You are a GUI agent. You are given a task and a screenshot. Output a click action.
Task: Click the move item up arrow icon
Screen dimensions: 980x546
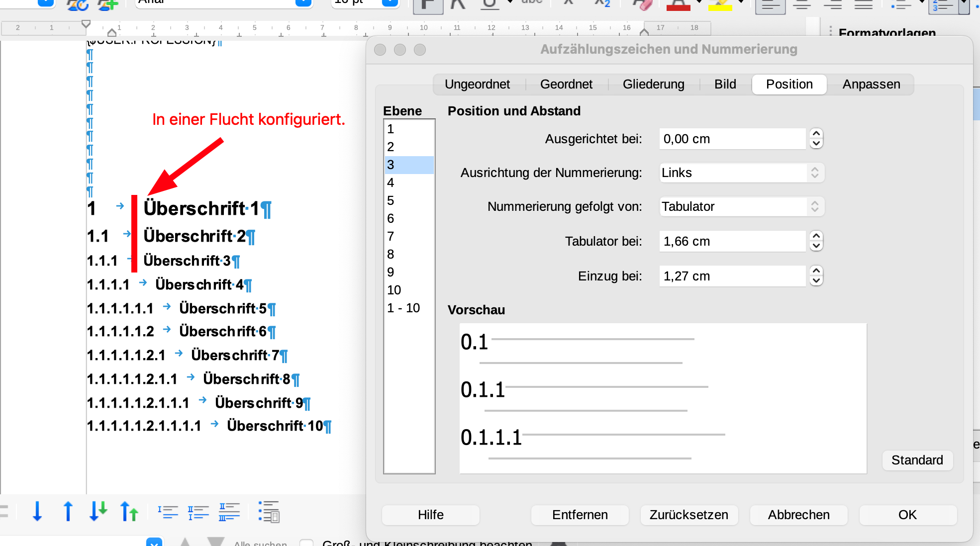click(x=68, y=512)
